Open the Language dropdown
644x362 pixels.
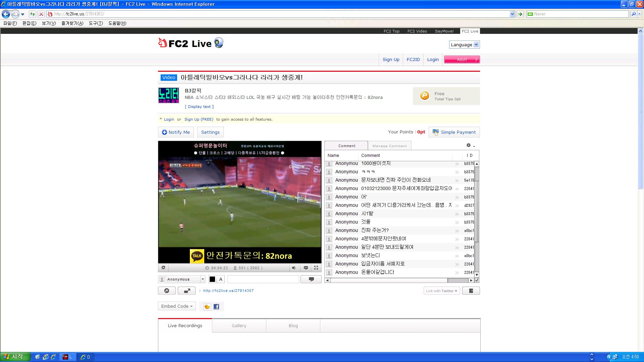(464, 45)
